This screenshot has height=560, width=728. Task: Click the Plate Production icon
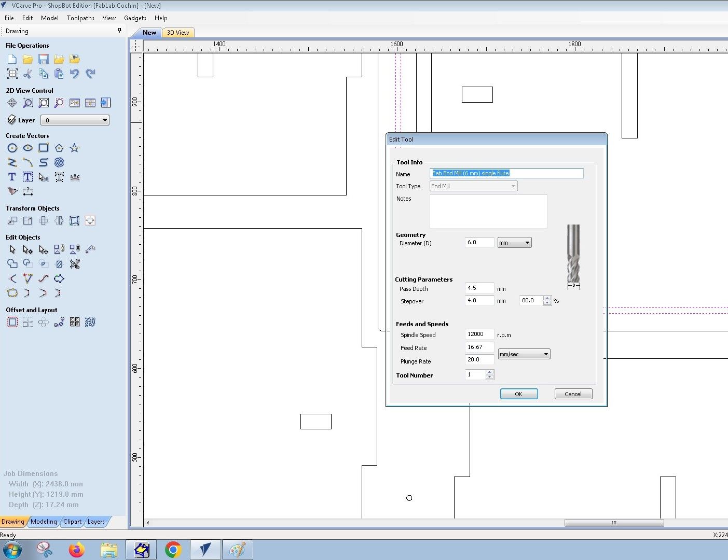pyautogui.click(x=74, y=322)
